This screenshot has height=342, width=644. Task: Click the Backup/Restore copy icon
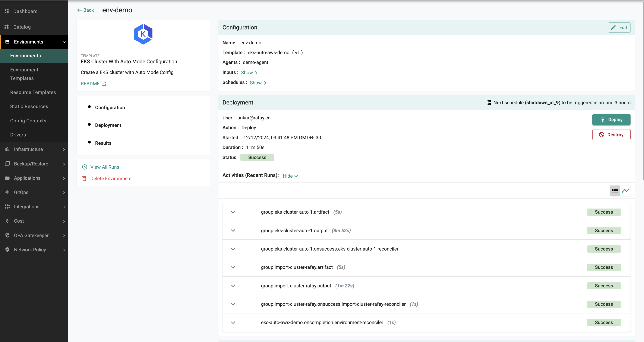7,164
